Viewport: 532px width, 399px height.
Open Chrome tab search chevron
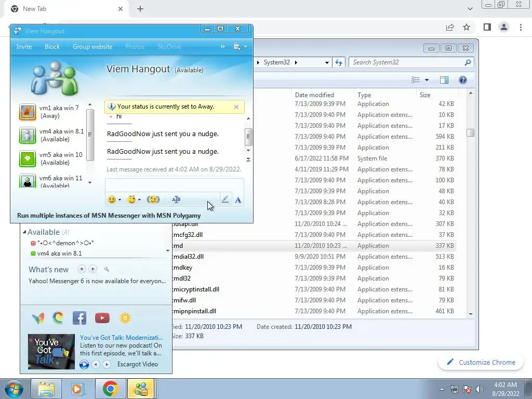[x=470, y=9]
